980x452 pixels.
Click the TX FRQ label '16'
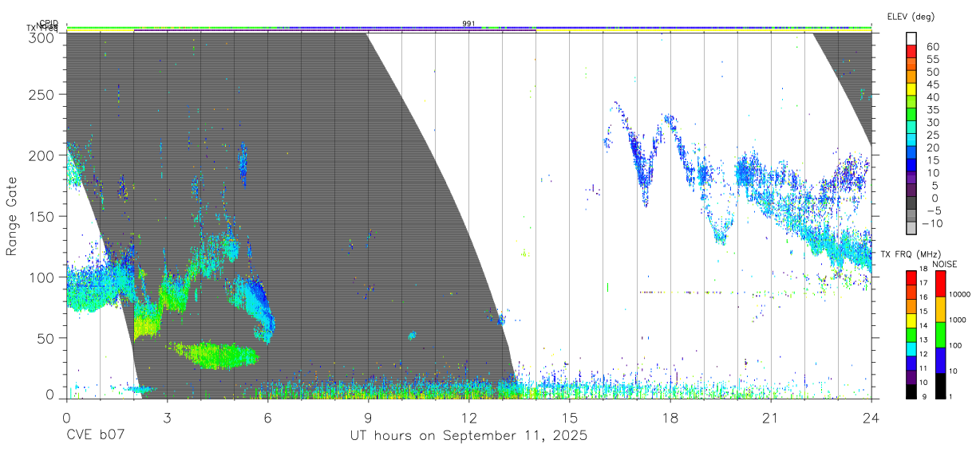[x=923, y=299]
